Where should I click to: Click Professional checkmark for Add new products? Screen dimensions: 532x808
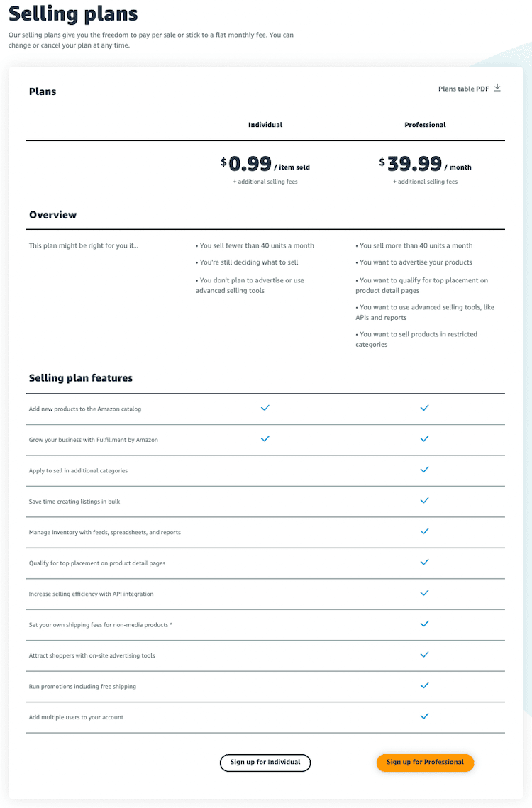[425, 409]
